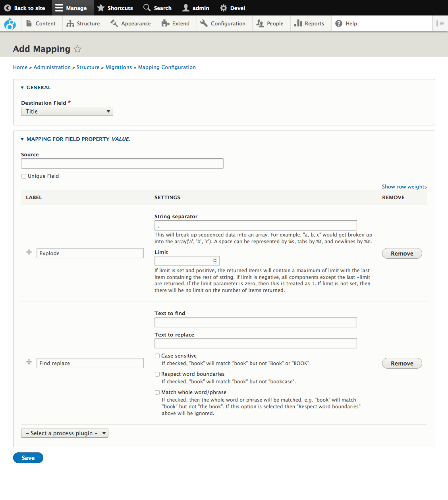Viewport: 448px width, 500px height.
Task: Select the Structure toolbar icon
Action: click(x=70, y=23)
